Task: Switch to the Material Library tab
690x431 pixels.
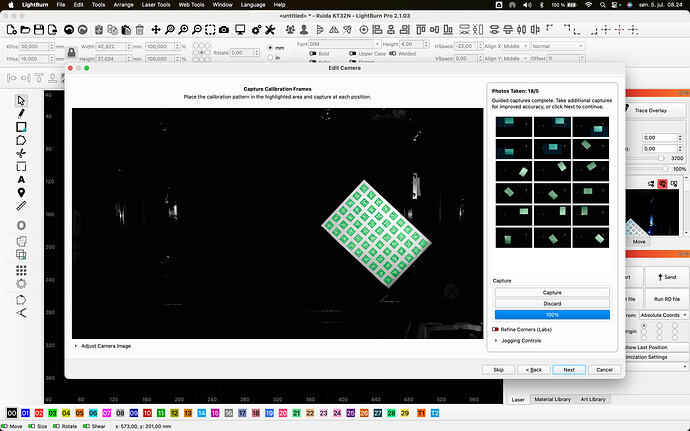Action: pos(552,399)
